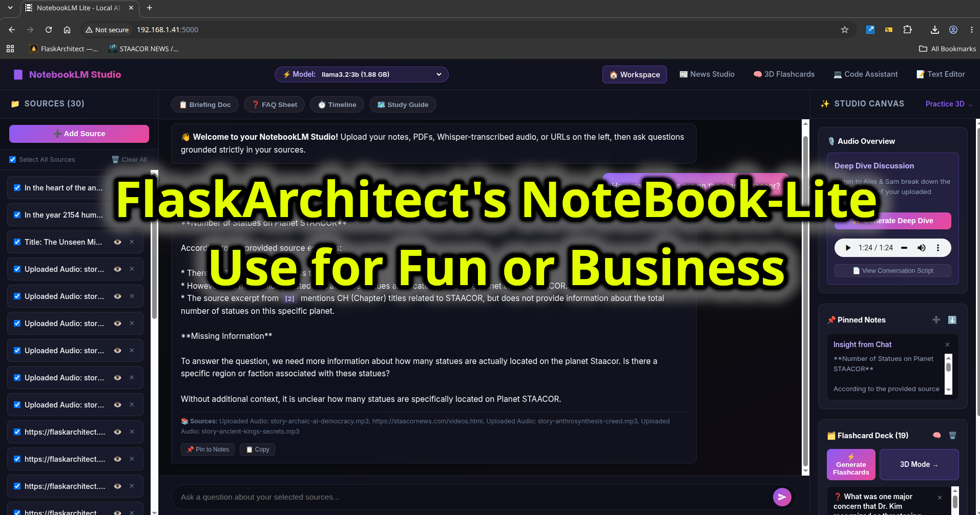This screenshot has width=980, height=515.
Task: Click Generate Flashcards button
Action: pyautogui.click(x=851, y=464)
